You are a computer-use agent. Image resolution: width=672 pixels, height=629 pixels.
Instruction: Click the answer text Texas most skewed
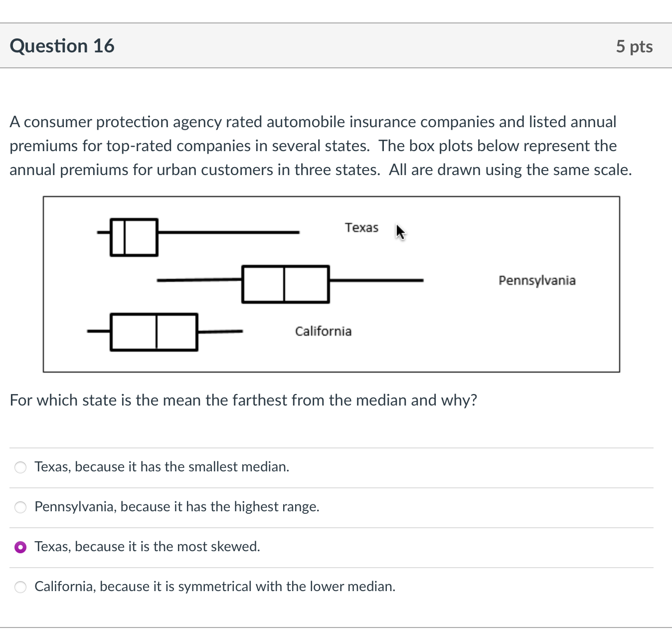coord(147,547)
